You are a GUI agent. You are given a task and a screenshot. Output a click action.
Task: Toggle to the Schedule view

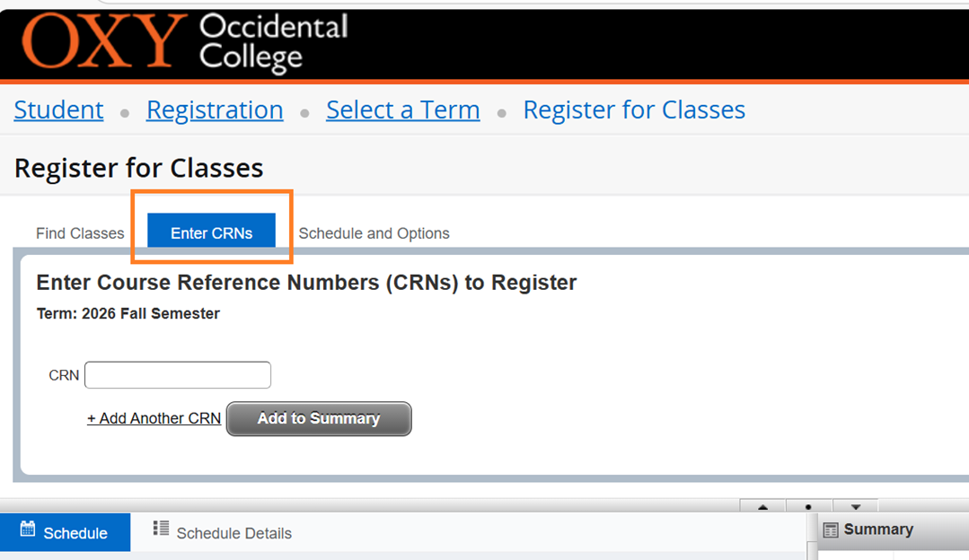(65, 532)
